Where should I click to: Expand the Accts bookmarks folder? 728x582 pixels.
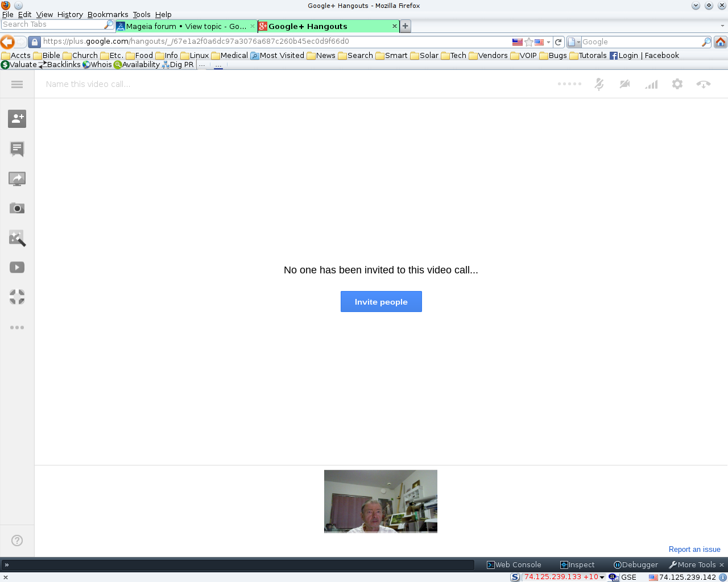pos(16,56)
